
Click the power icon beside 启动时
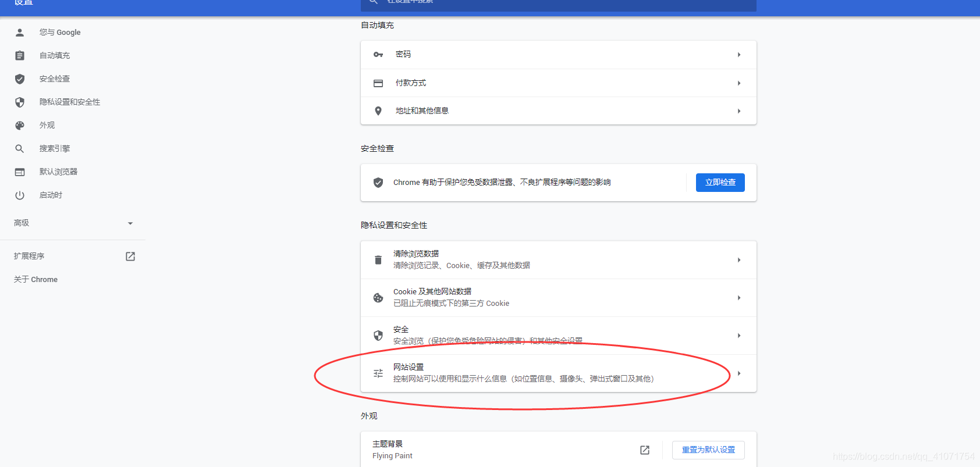pos(20,195)
